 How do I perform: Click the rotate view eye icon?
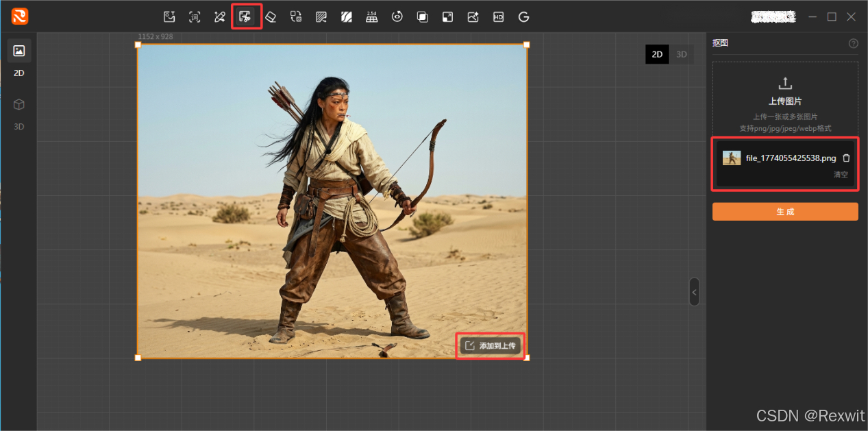click(397, 16)
